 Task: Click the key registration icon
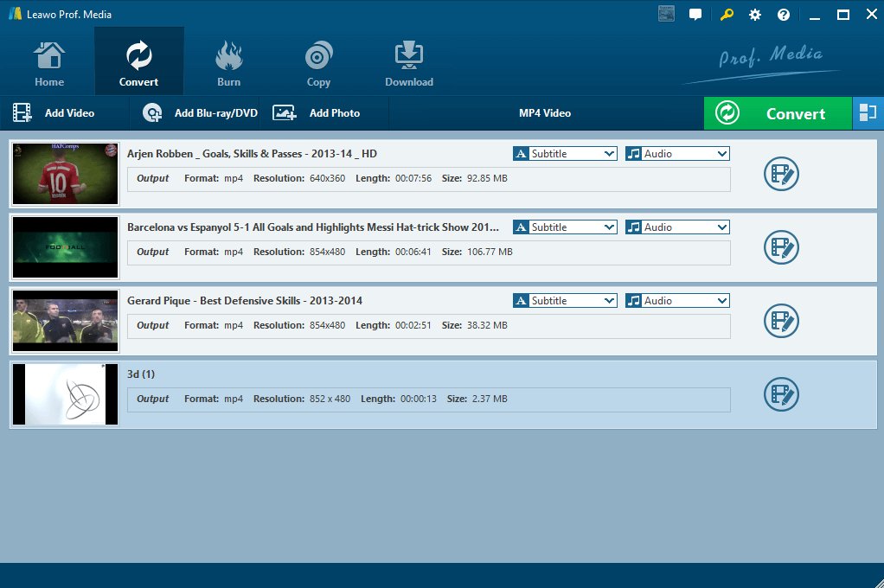point(727,15)
